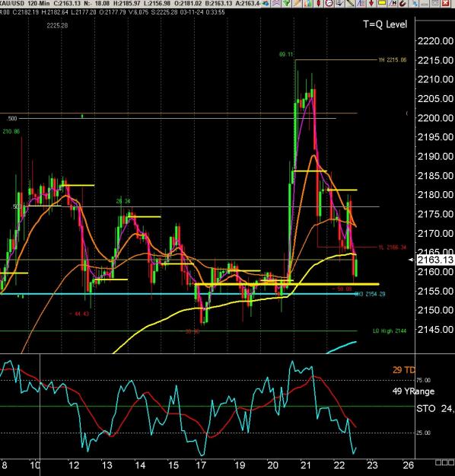Click the small blue icon beside the magnet

coord(415,3)
